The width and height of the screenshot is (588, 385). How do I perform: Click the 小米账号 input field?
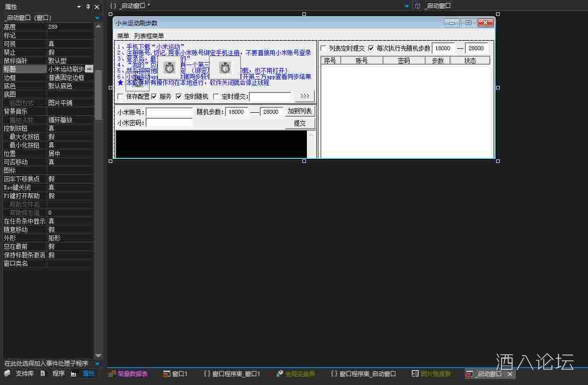(169, 112)
